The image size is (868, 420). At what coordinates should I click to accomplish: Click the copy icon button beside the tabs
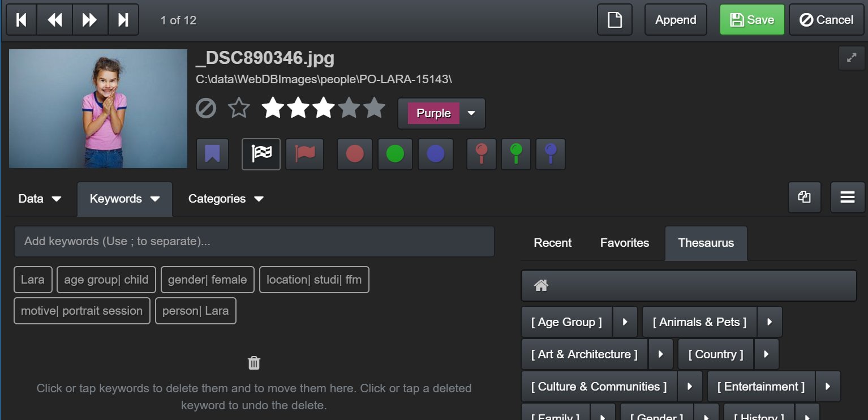click(x=805, y=197)
